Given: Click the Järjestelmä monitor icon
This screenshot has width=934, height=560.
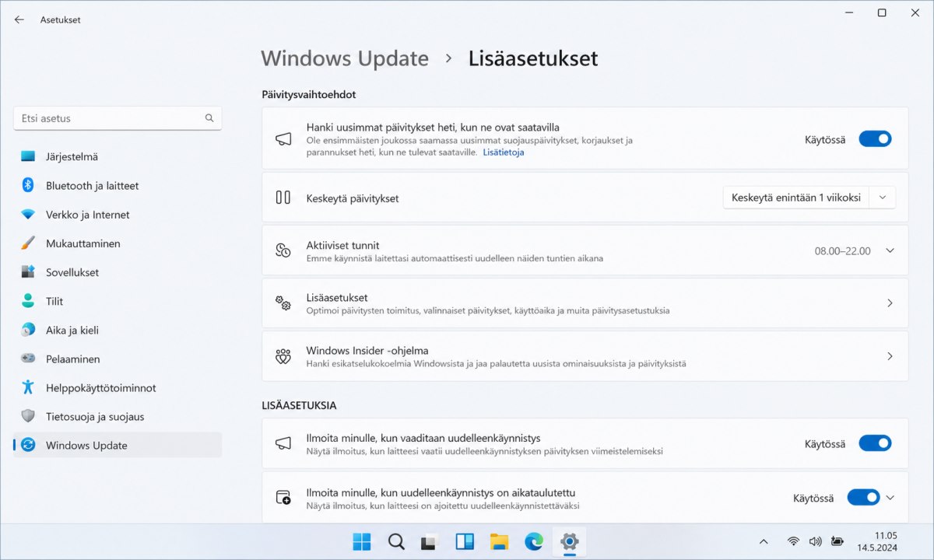Looking at the screenshot, I should click(x=28, y=156).
